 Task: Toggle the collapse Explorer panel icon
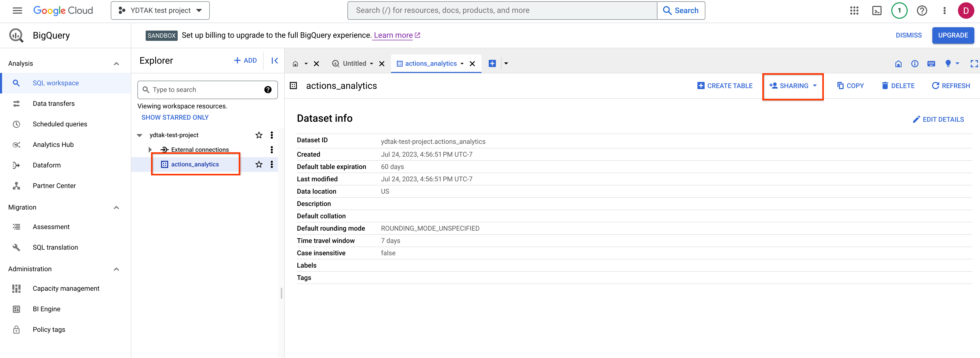pos(274,61)
